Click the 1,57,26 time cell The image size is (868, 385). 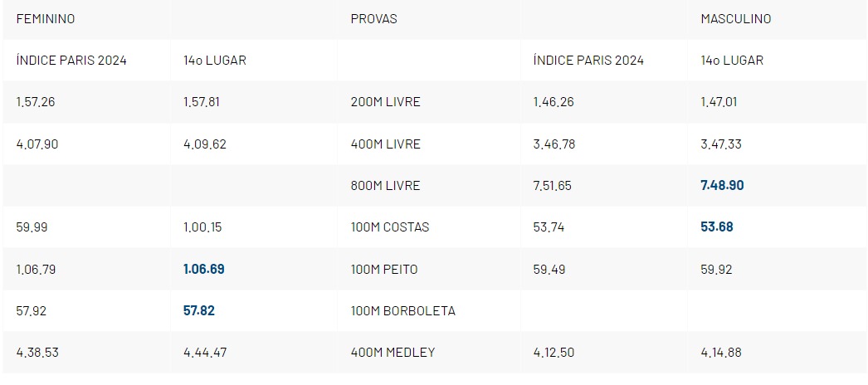[37, 102]
